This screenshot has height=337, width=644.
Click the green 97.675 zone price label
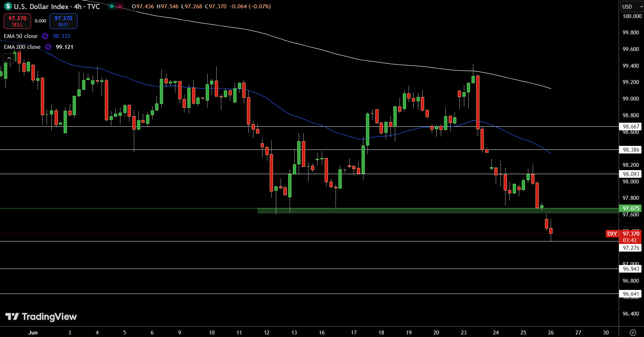click(631, 208)
